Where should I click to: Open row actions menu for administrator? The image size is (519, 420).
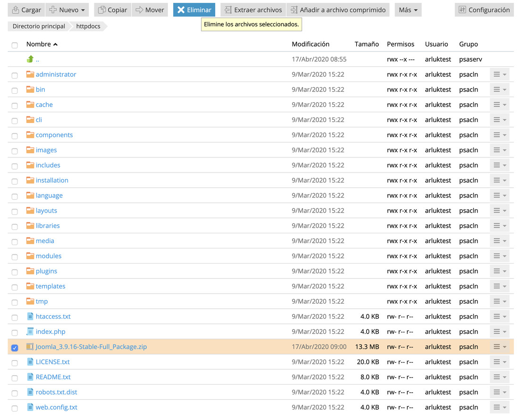click(500, 74)
